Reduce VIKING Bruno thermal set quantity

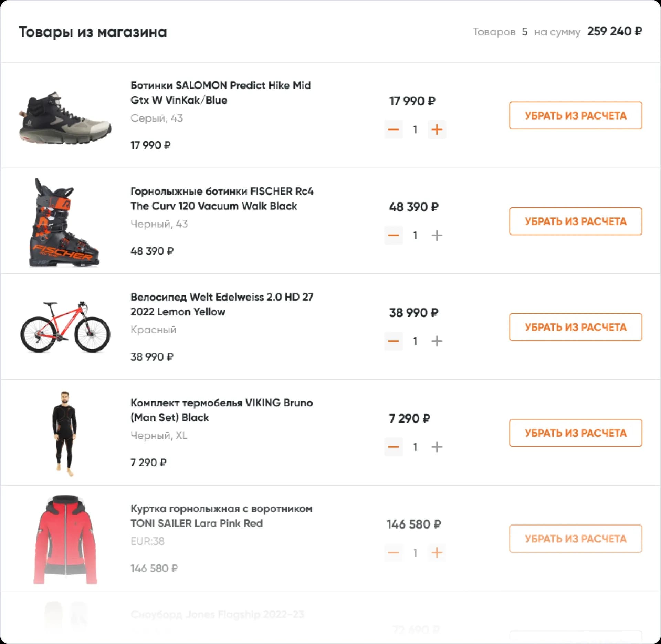[394, 447]
